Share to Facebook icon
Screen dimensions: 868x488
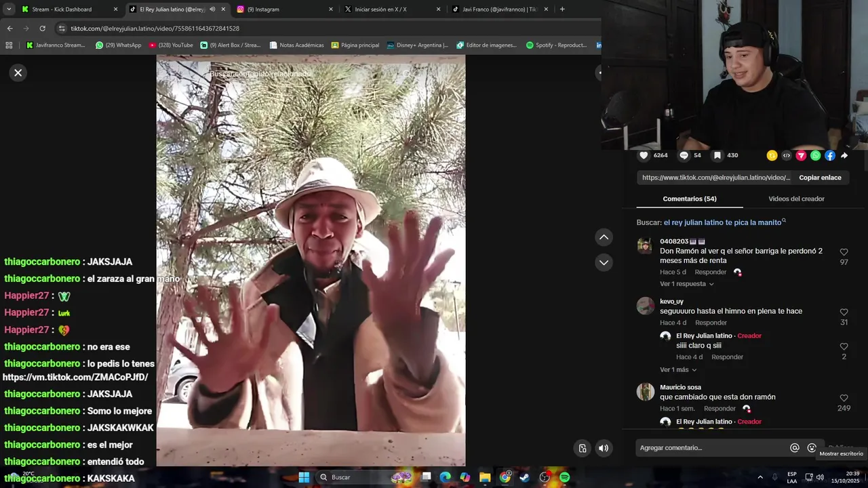click(829, 155)
